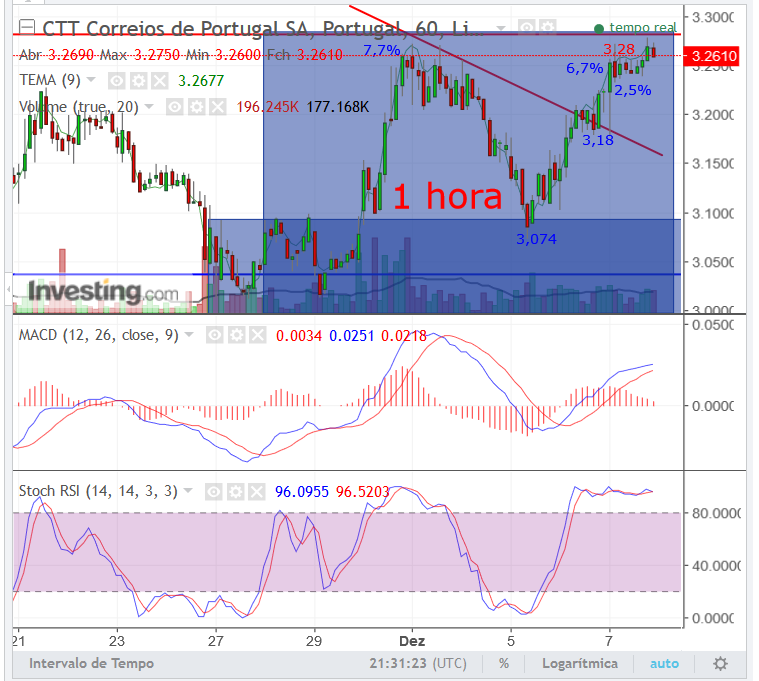This screenshot has height=681, width=759.
Task: Click the Dez label on time axis
Action: click(412, 641)
